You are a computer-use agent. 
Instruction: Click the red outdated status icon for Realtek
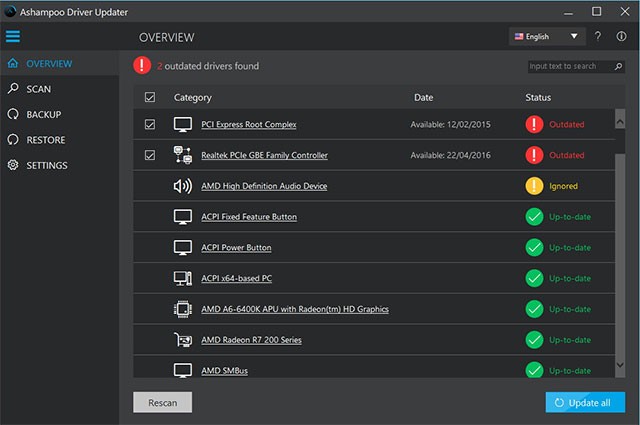[x=534, y=155]
